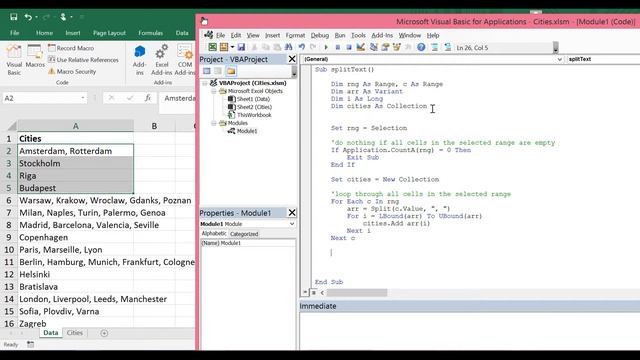Close the Project - VBAProject pane
The height and width of the screenshot is (360, 640).
coord(292,59)
